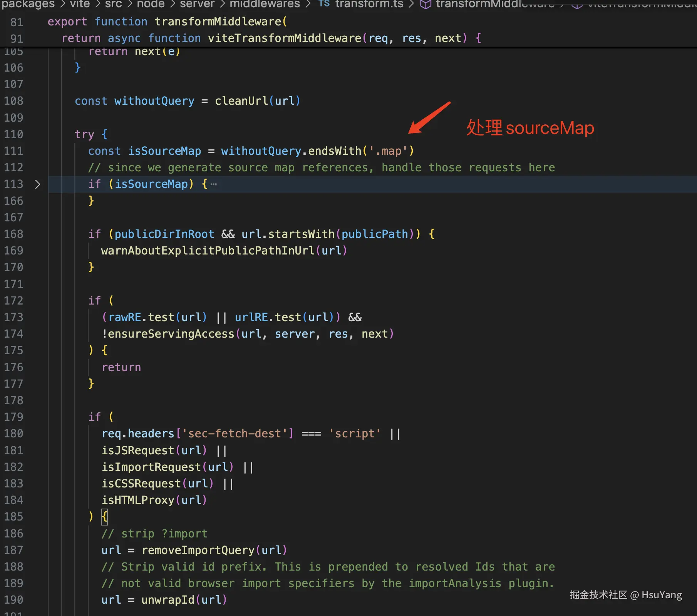Click the isCSSRequest function call
Viewport: 697px width, 616px height.
[x=141, y=484]
